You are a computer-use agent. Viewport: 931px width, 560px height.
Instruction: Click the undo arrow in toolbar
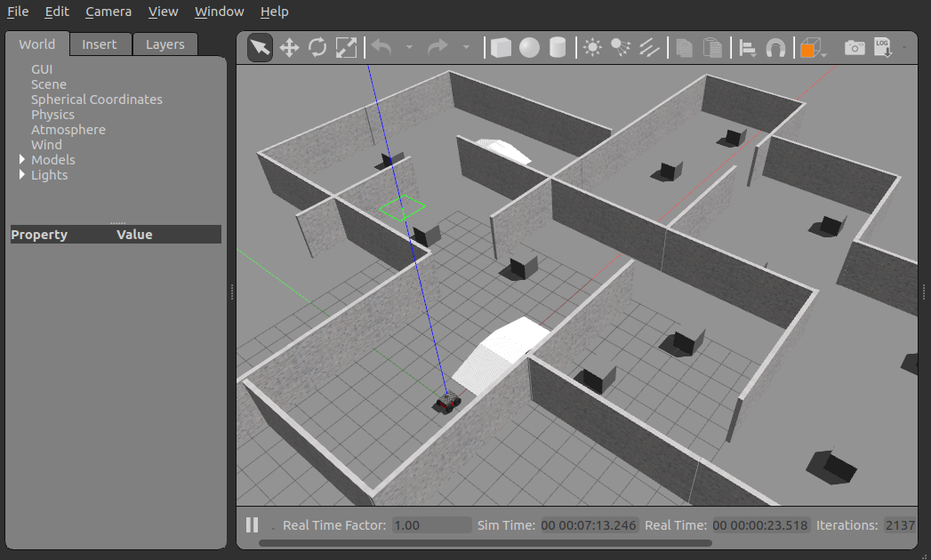tap(381, 47)
